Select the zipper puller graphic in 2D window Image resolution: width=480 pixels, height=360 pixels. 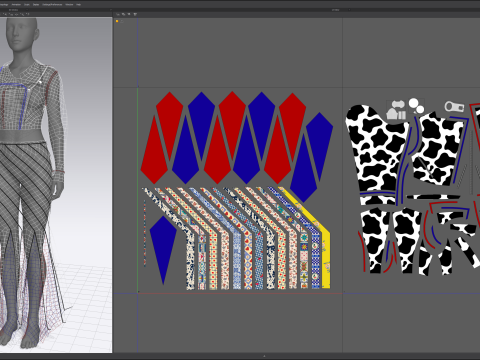(x=454, y=107)
